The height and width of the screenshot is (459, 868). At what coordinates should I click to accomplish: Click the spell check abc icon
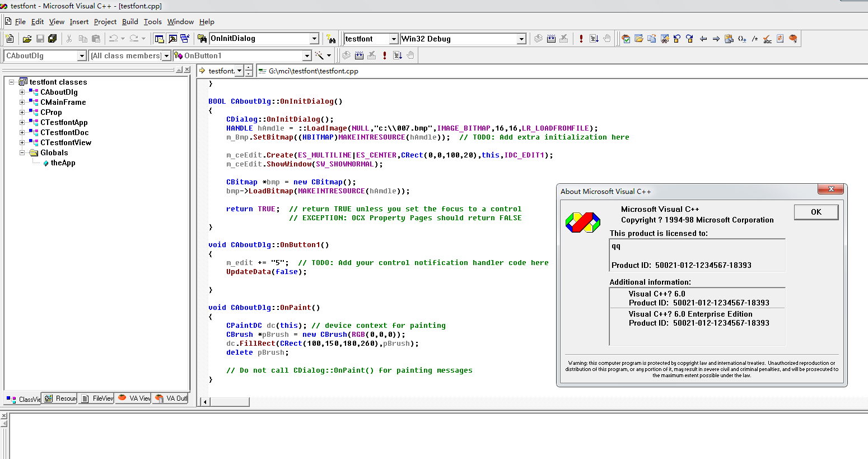[768, 39]
